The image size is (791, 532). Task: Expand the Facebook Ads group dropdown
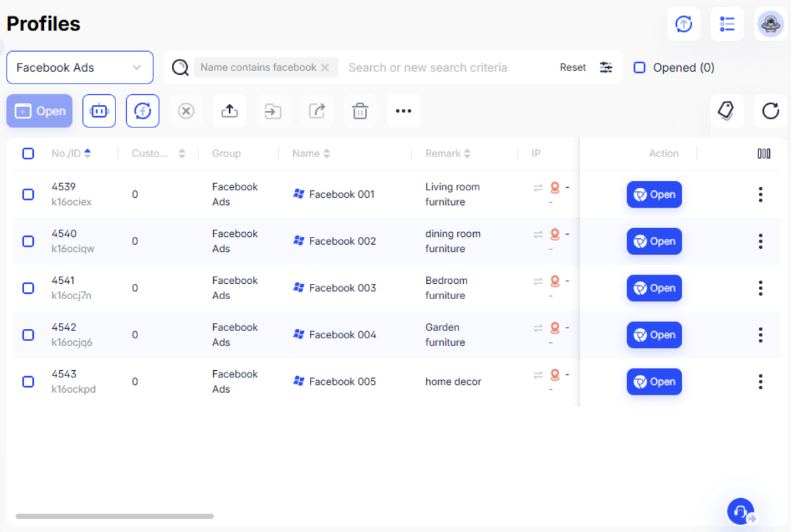pos(80,68)
